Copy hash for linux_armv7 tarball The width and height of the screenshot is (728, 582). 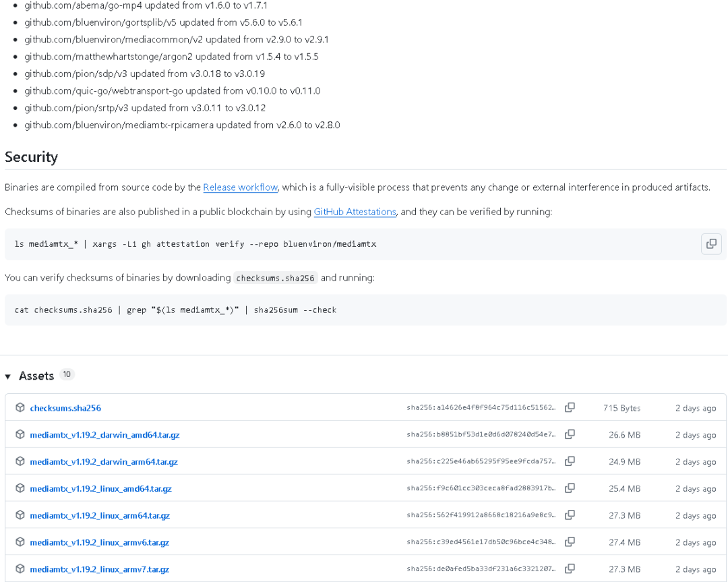[570, 569]
